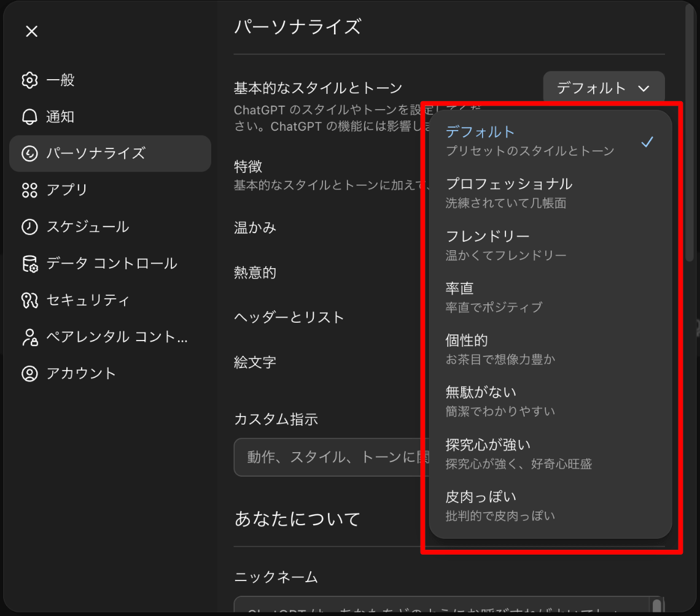Click the ペアレンタル コントロール person icon
The width and height of the screenshot is (700, 616).
coord(29,337)
